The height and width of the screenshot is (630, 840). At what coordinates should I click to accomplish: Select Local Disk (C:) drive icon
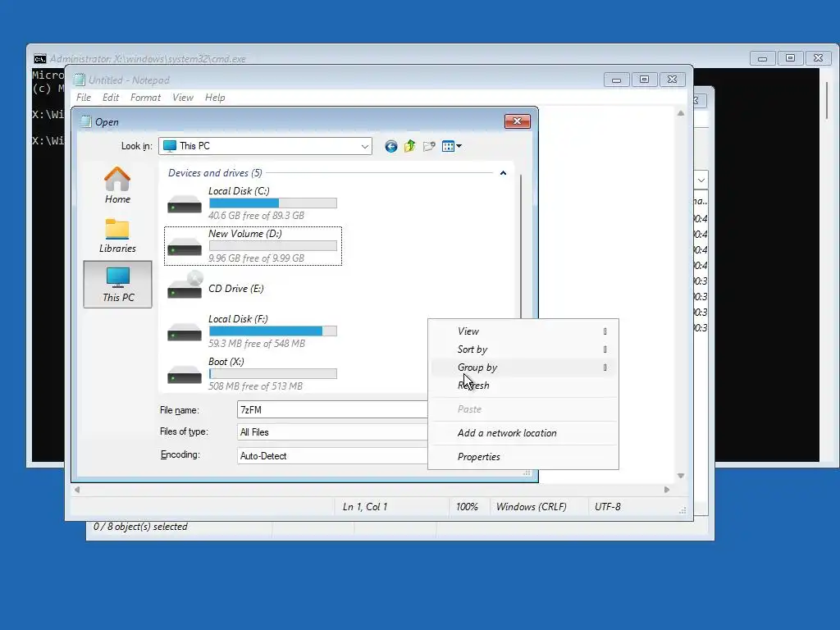click(185, 203)
